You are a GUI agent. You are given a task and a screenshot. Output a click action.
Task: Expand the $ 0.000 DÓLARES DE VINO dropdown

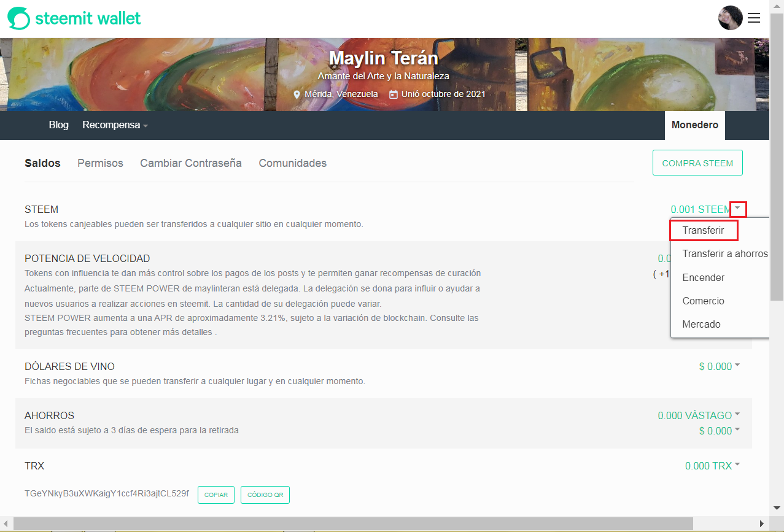click(720, 366)
